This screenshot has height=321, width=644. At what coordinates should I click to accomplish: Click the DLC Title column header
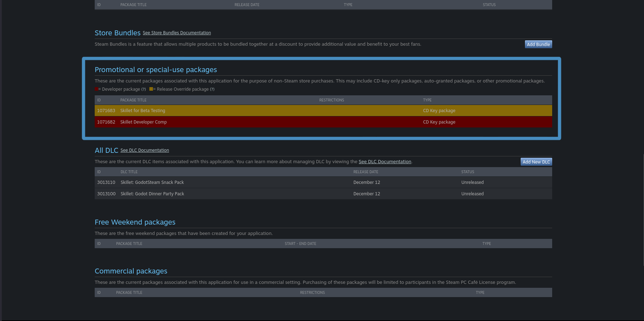129,172
